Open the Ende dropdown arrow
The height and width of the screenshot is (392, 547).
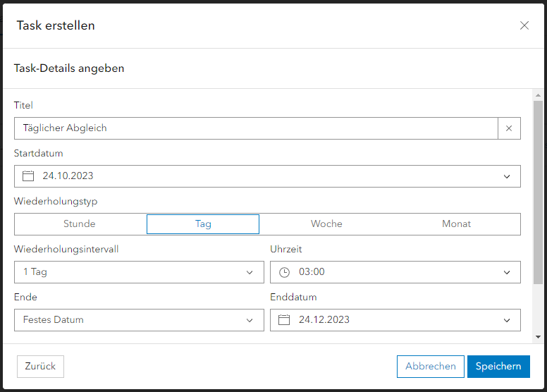[250, 321]
